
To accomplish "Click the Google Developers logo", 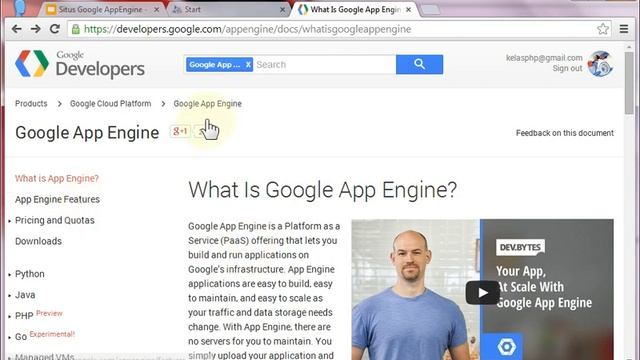I will (x=80, y=64).
